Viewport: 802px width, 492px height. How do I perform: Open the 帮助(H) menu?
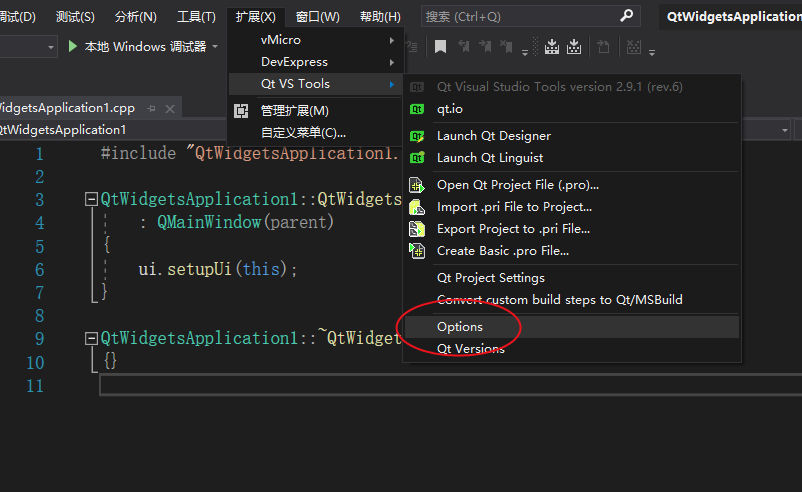[x=380, y=17]
